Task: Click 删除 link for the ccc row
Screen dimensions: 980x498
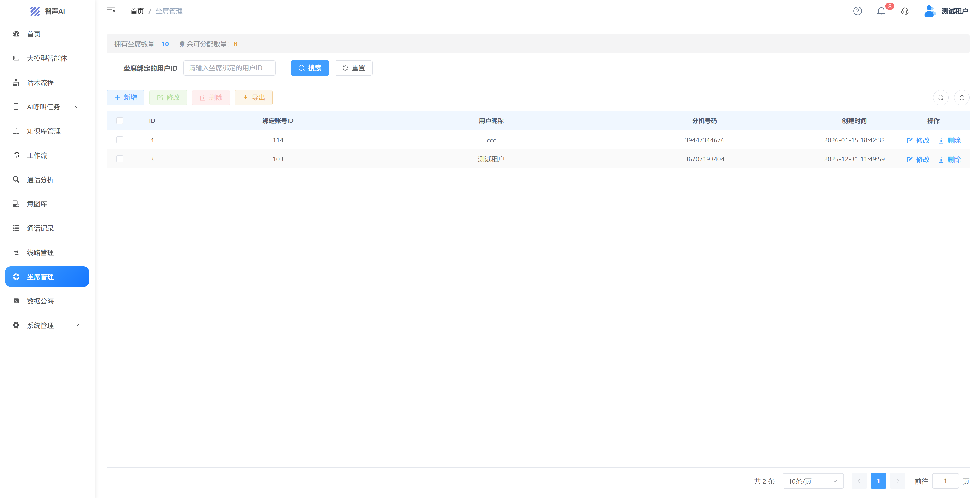Action: point(950,140)
